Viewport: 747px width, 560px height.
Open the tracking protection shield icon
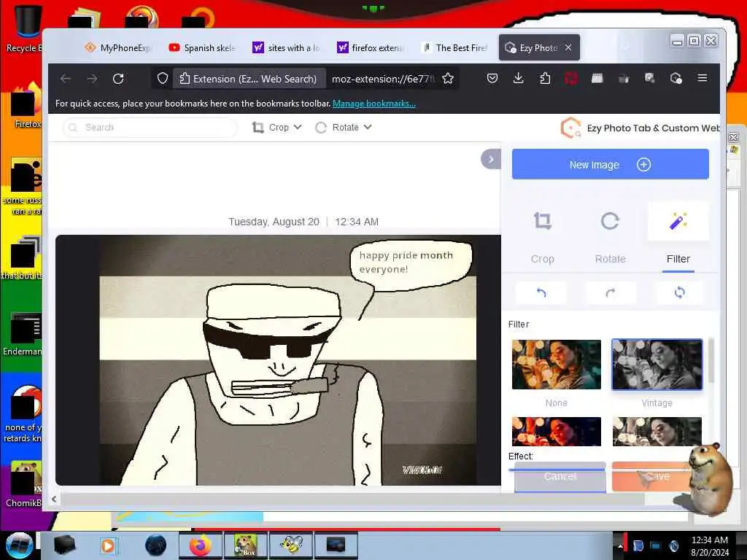tap(163, 79)
